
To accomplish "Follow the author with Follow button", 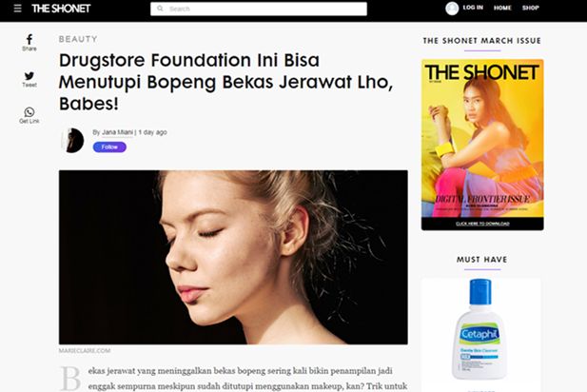I will click(x=109, y=147).
